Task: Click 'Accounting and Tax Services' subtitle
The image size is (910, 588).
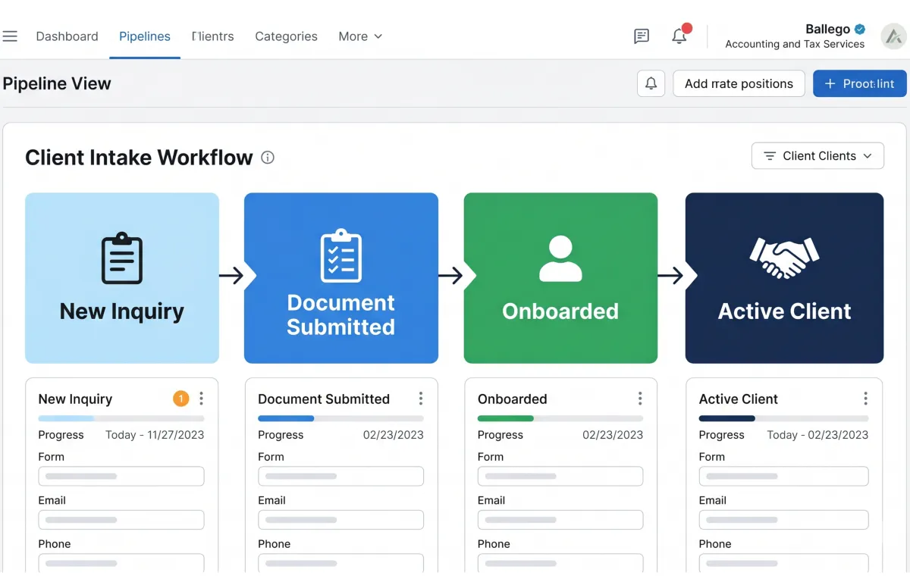Action: pyautogui.click(x=795, y=44)
